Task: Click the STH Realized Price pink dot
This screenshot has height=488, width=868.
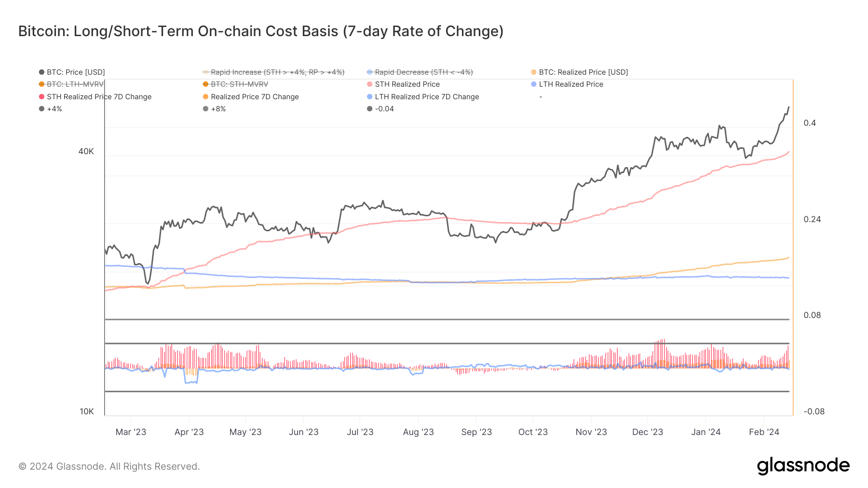Action: click(370, 84)
